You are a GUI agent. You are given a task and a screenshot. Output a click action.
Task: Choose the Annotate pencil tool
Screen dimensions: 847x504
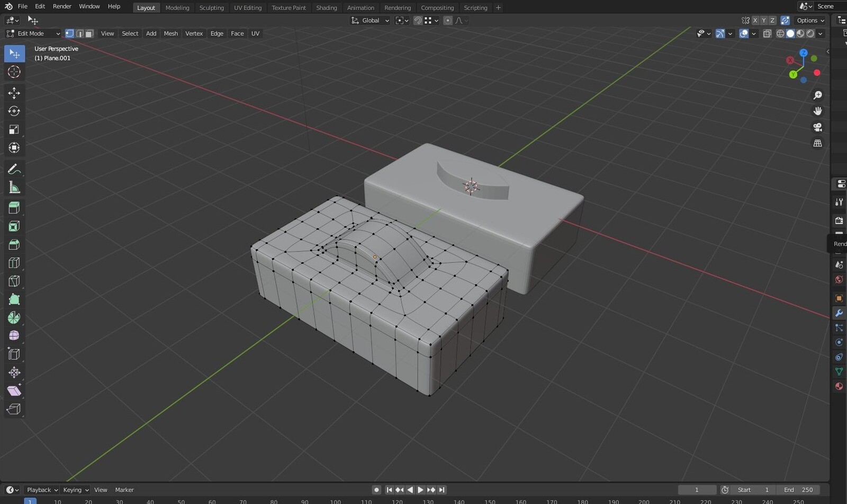pos(14,169)
